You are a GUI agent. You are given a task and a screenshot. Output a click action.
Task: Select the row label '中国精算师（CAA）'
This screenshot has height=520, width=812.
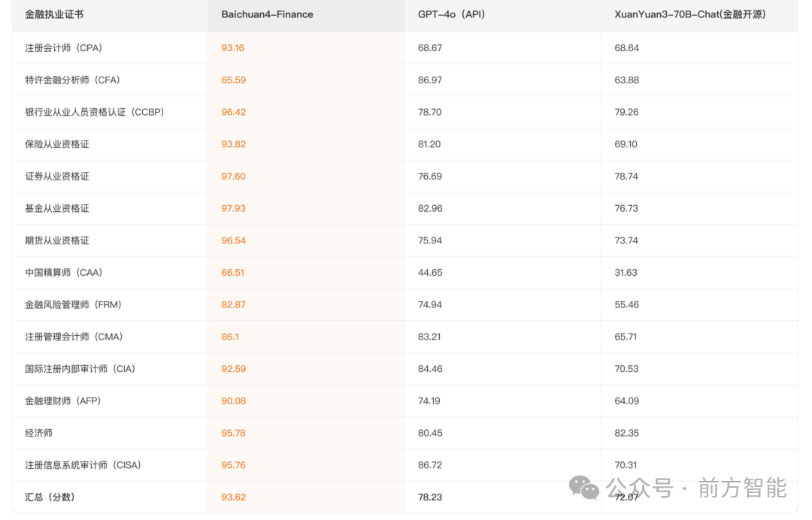click(64, 272)
